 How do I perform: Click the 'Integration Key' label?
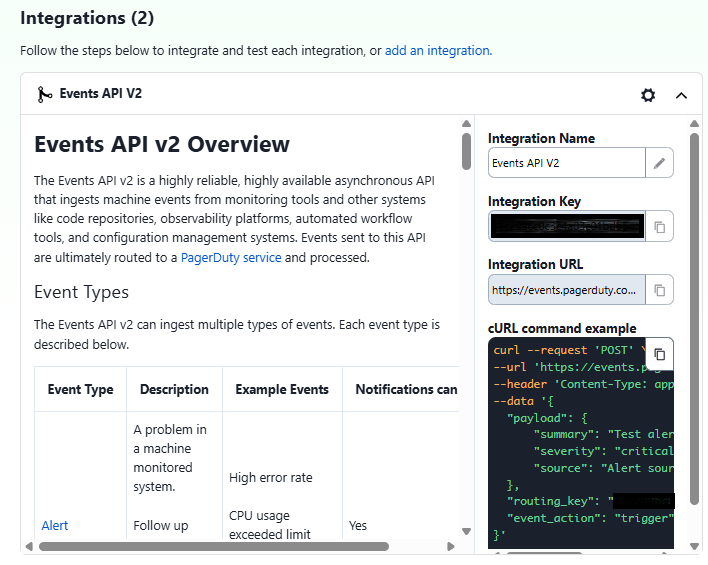click(x=534, y=201)
